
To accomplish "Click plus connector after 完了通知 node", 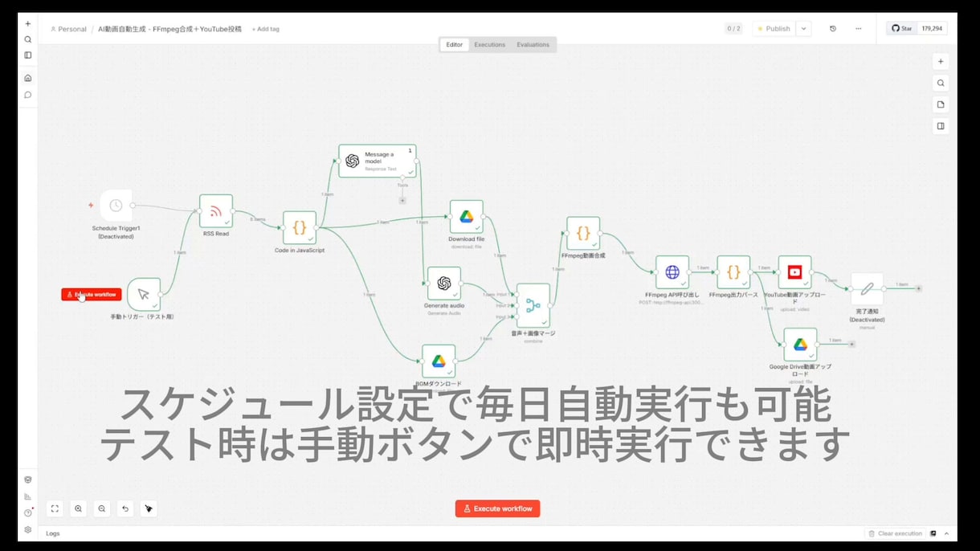I will (x=918, y=288).
